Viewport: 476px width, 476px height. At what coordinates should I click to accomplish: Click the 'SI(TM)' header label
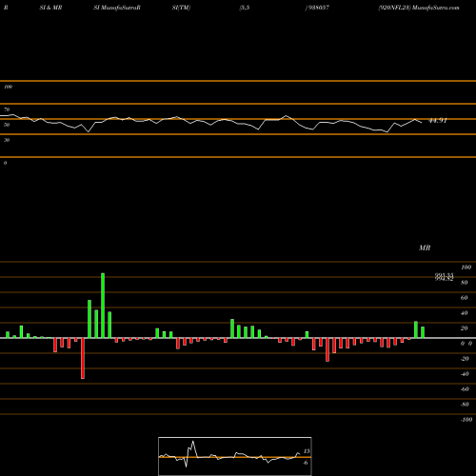pos(181,8)
